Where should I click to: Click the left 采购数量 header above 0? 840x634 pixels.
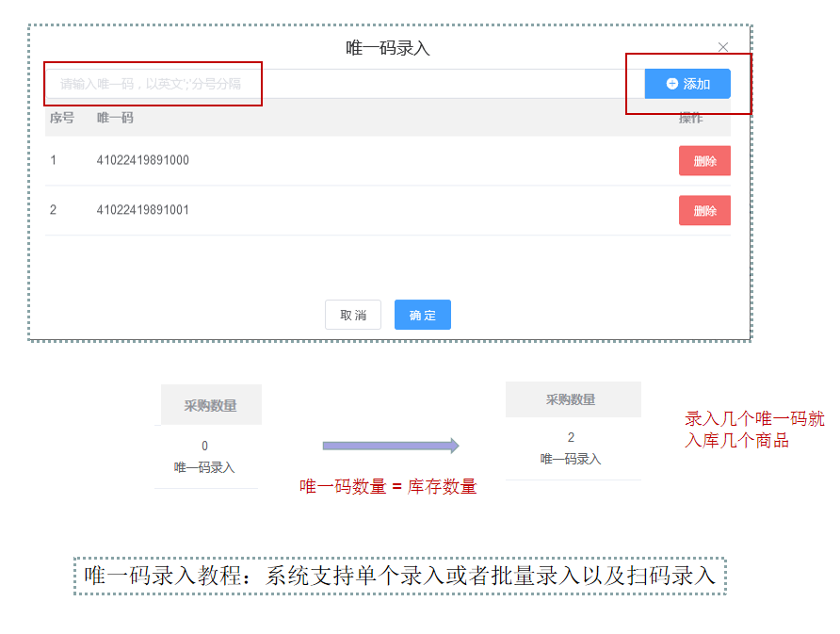211,405
